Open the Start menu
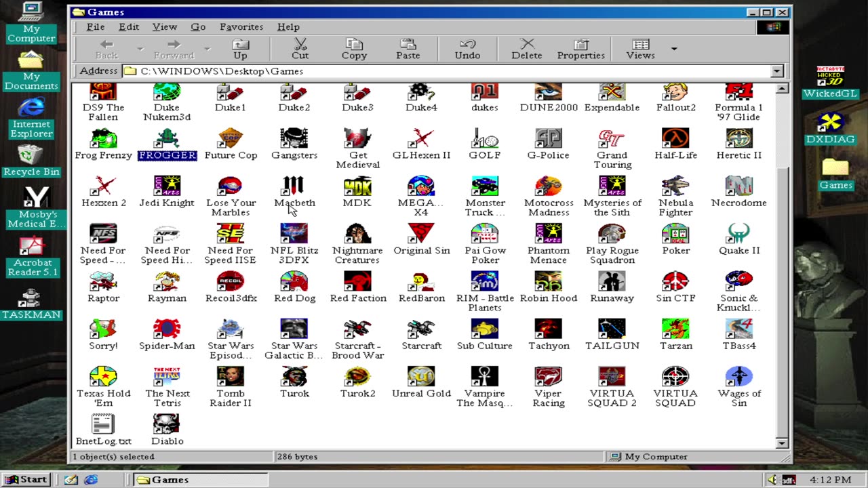868x488 pixels. (26, 479)
